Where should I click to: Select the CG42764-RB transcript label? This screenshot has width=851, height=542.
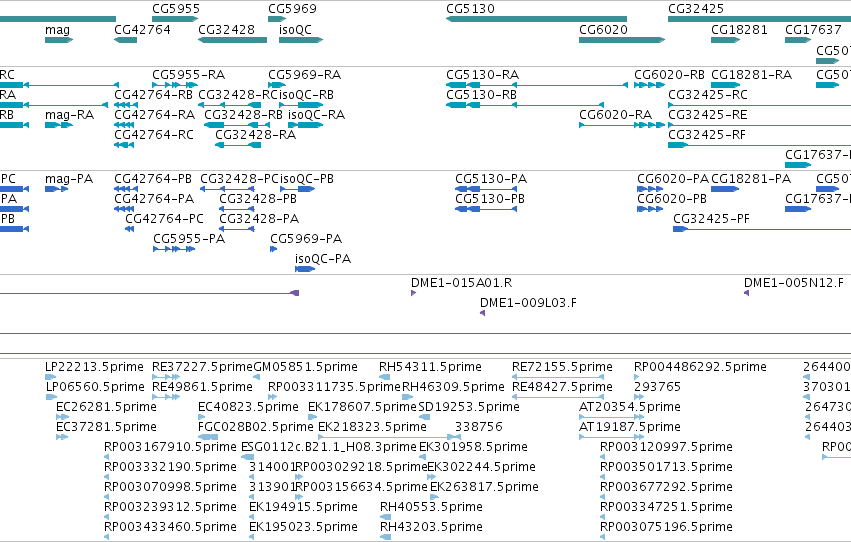click(154, 94)
